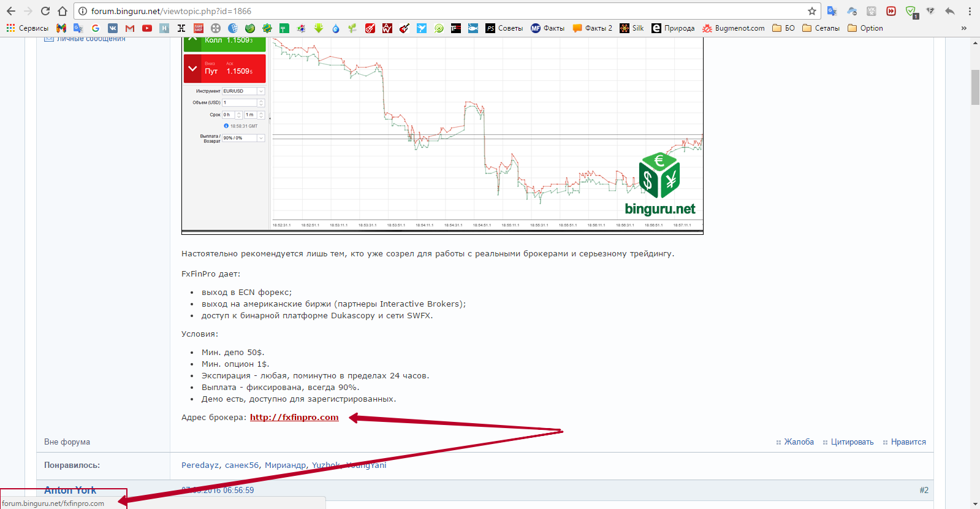Adjust the Объем (USD) stepper

pyautogui.click(x=261, y=102)
